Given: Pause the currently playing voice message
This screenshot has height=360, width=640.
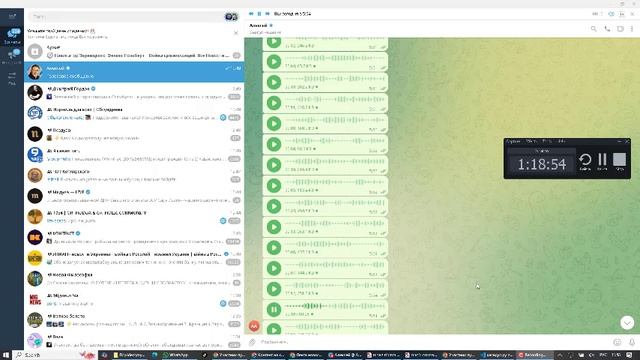Looking at the screenshot, I should click(x=274, y=309).
